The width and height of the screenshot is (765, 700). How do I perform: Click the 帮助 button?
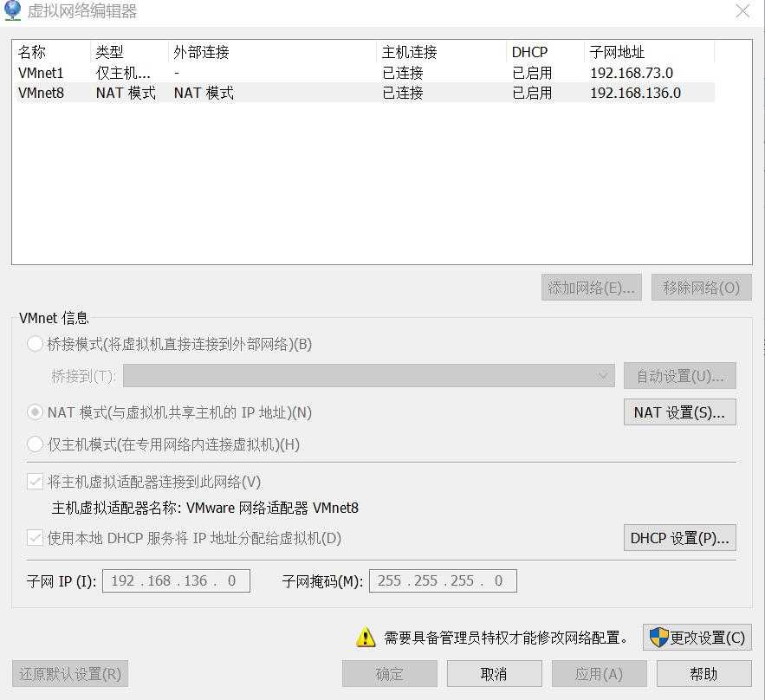tap(704, 674)
